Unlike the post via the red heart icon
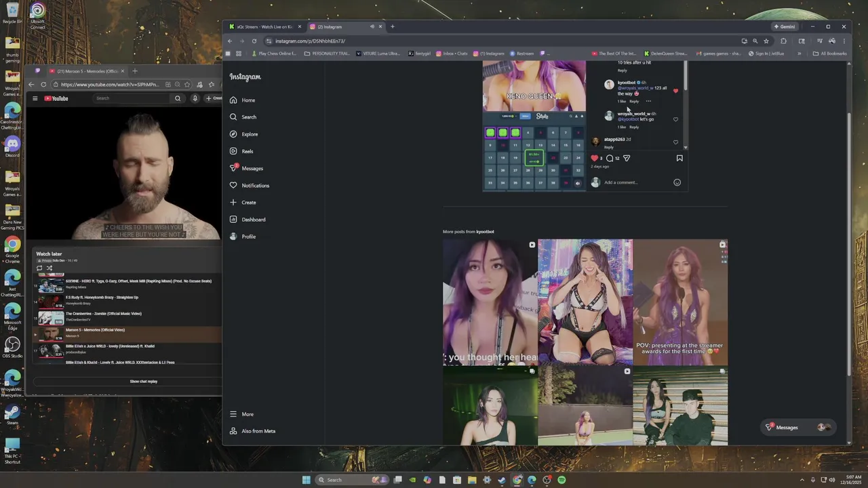This screenshot has width=868, height=488. click(595, 158)
